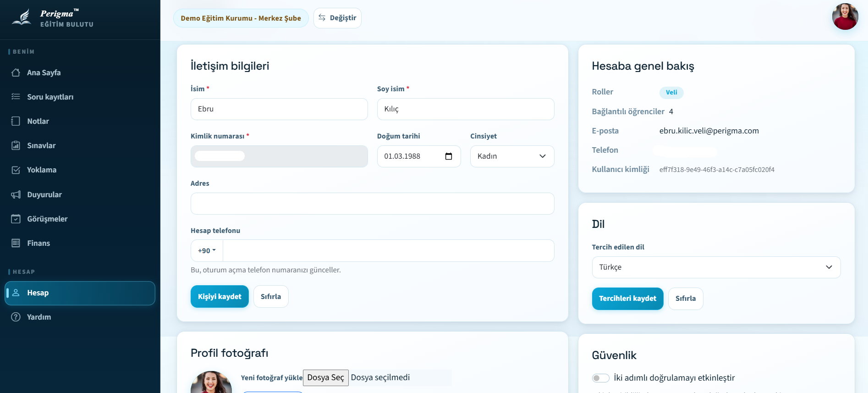868x393 pixels.
Task: Click into the Adres input field
Action: (372, 204)
